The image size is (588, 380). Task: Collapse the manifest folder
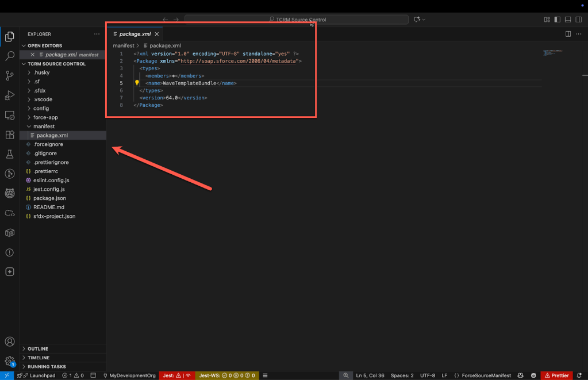[x=44, y=126]
